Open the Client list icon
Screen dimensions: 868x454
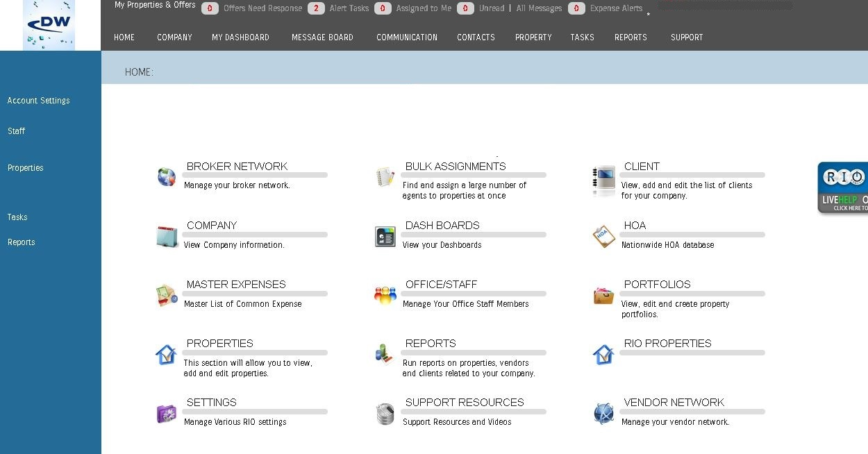tap(603, 179)
